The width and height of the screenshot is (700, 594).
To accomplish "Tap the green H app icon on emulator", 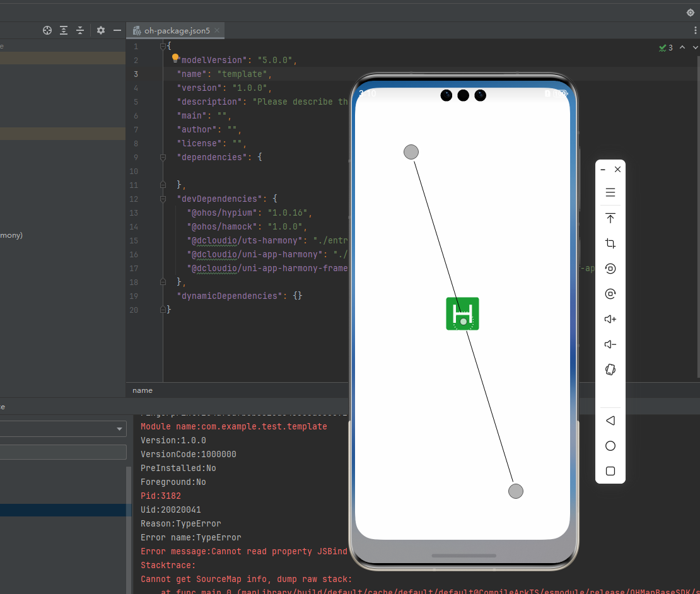I will pos(462,314).
